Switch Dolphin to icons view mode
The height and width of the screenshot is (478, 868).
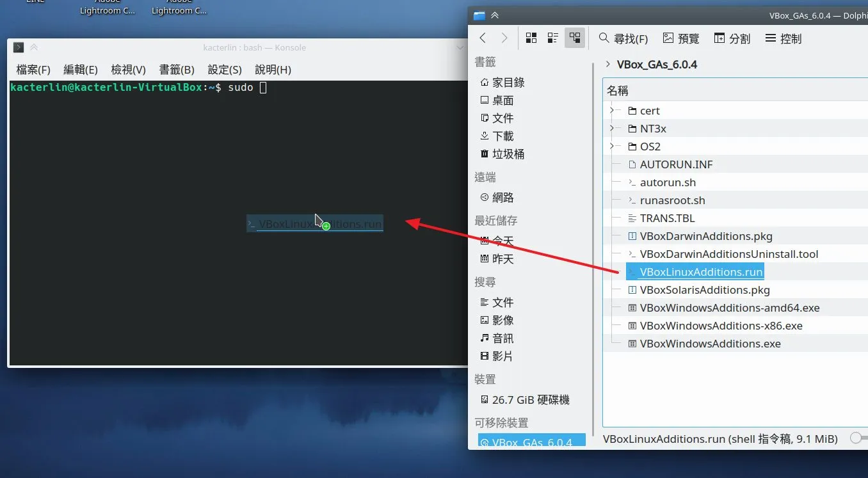[531, 38]
